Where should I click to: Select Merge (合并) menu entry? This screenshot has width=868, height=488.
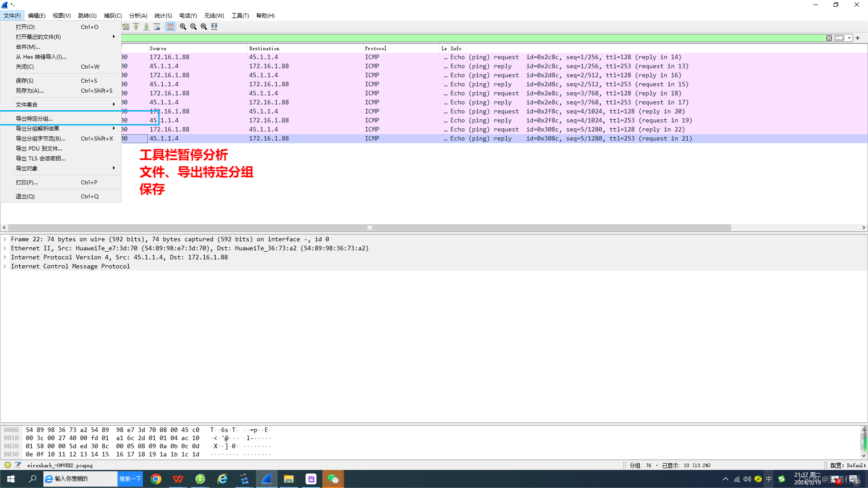61,47
